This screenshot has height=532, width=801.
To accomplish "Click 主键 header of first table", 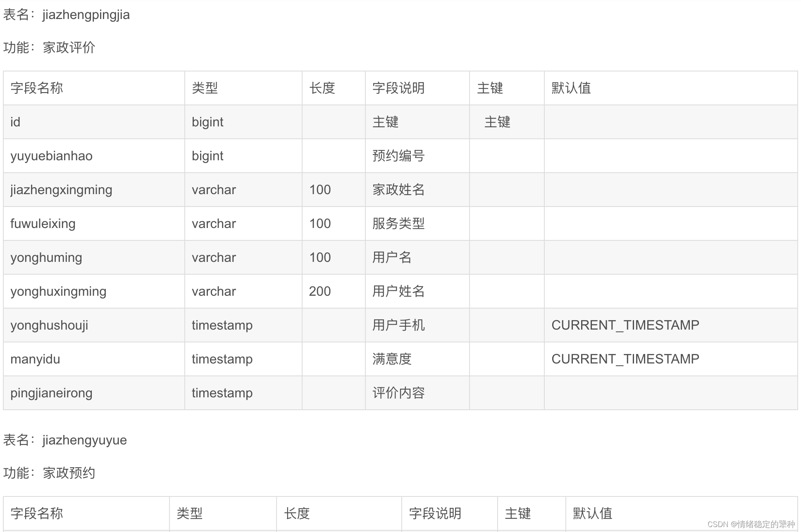I will pyautogui.click(x=490, y=88).
